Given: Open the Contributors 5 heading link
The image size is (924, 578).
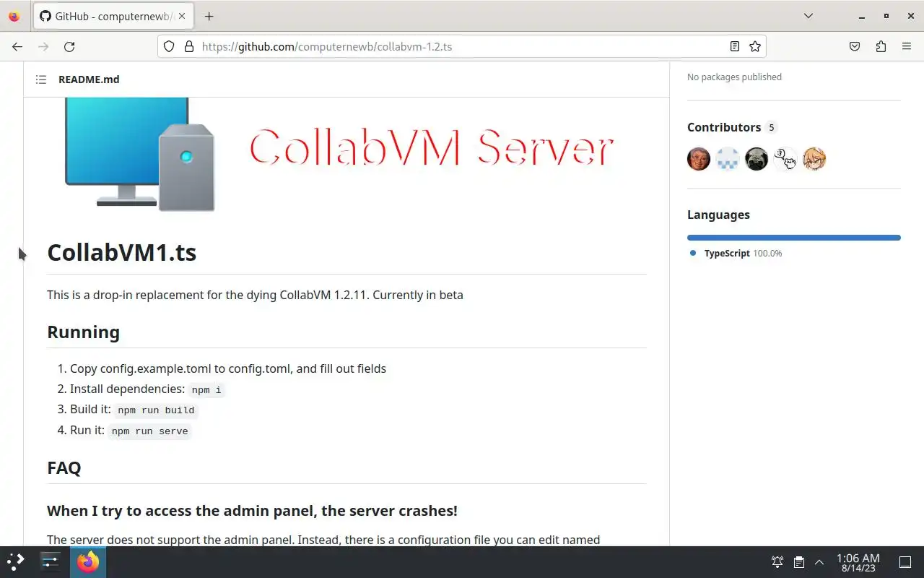Looking at the screenshot, I should pos(732,127).
